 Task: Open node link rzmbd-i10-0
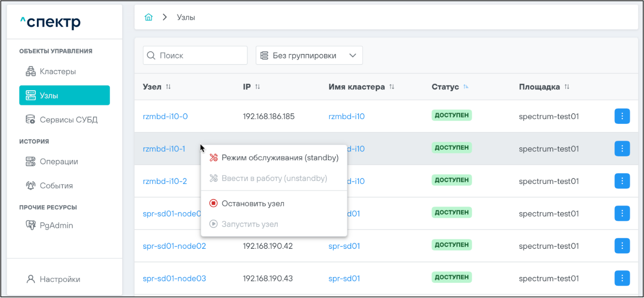[165, 117]
